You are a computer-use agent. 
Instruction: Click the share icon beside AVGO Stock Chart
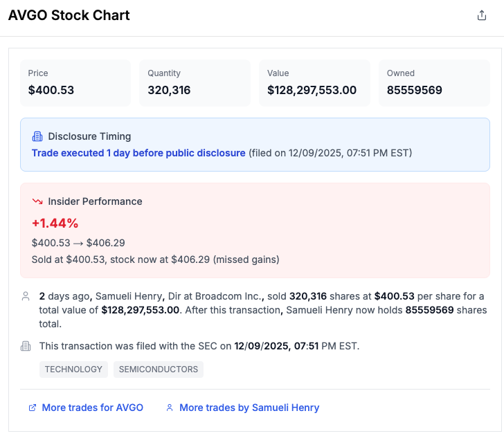[482, 15]
